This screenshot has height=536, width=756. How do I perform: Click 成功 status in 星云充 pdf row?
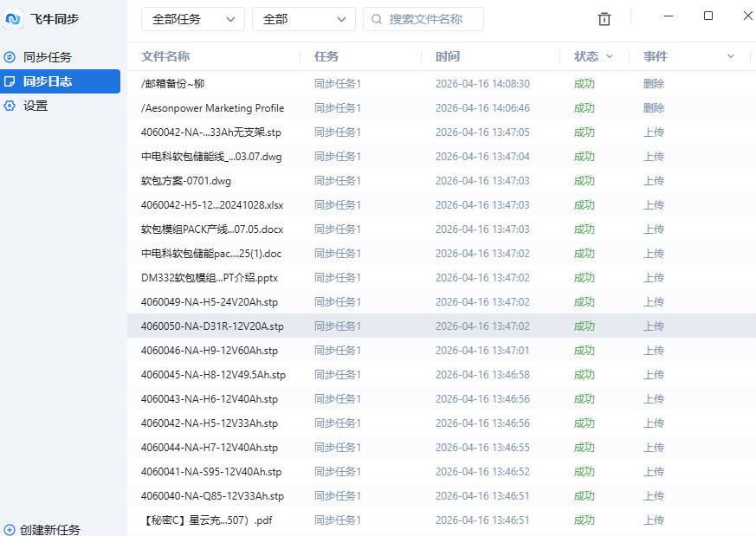[x=585, y=520]
